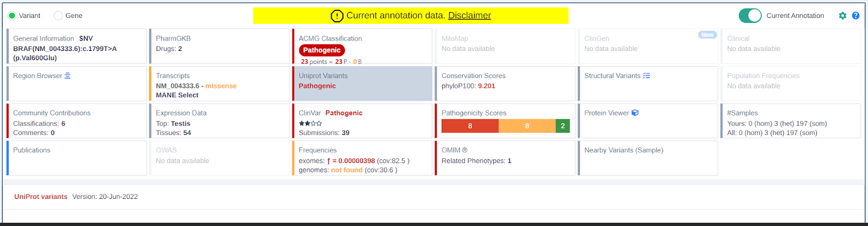Select the Variant radio button
Image resolution: width=868 pixels, height=226 pixels.
(x=12, y=16)
